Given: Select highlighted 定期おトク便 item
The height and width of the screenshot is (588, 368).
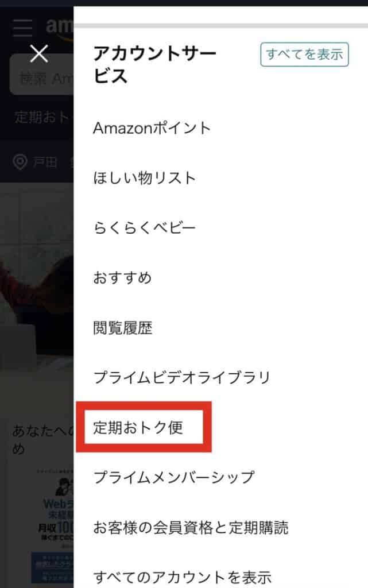Looking at the screenshot, I should 138,427.
